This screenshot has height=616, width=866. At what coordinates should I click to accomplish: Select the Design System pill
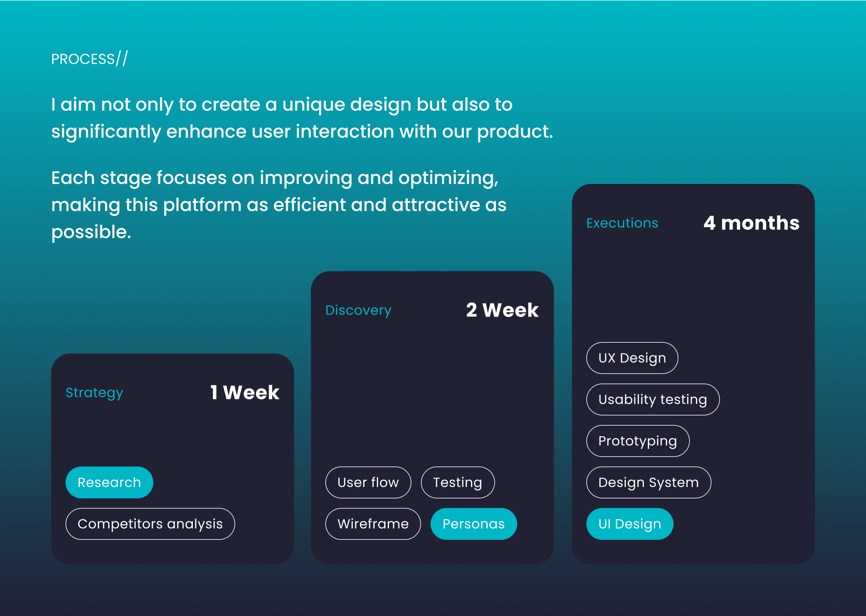[648, 482]
